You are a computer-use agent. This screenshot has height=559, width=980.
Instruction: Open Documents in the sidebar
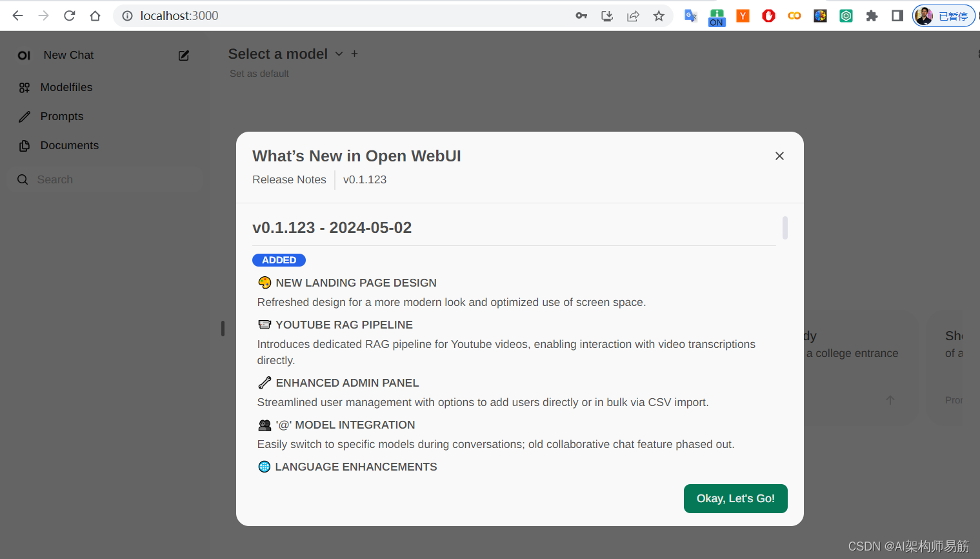point(70,145)
